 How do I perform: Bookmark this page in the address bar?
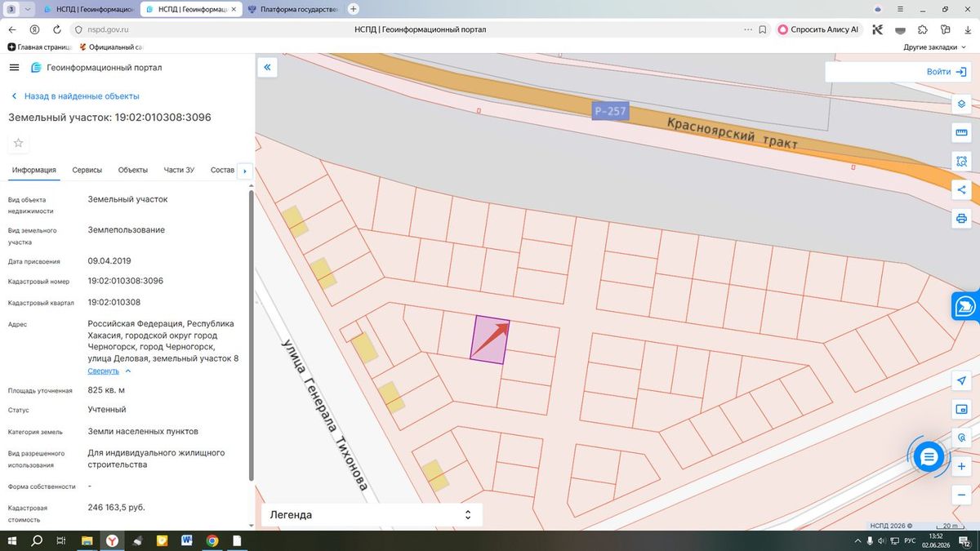pyautogui.click(x=762, y=29)
